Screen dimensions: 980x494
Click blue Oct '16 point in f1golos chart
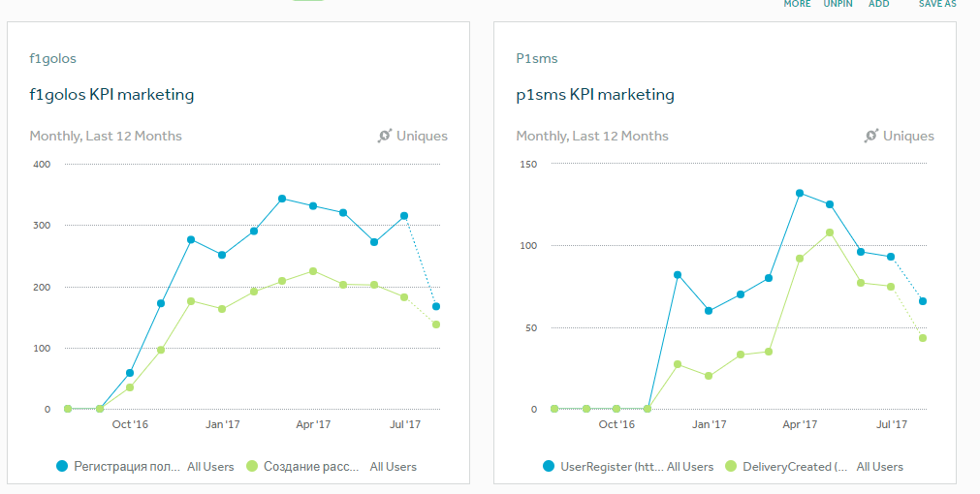click(x=130, y=373)
